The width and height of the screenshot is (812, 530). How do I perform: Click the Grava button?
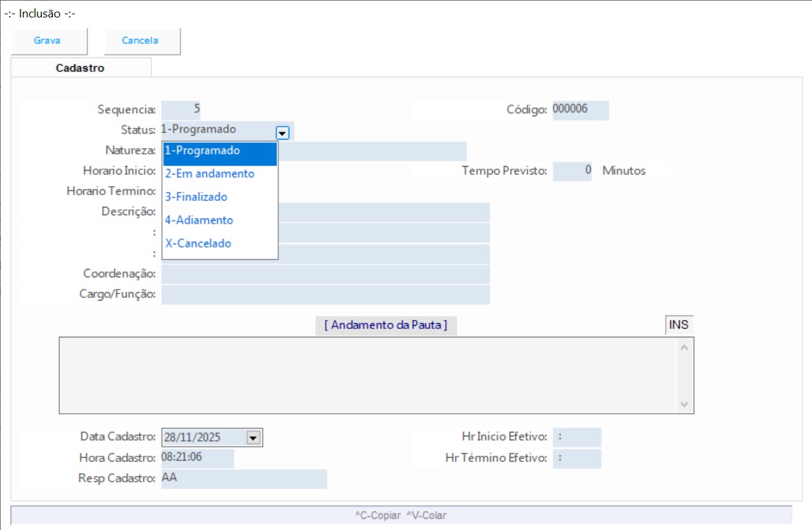click(x=48, y=41)
